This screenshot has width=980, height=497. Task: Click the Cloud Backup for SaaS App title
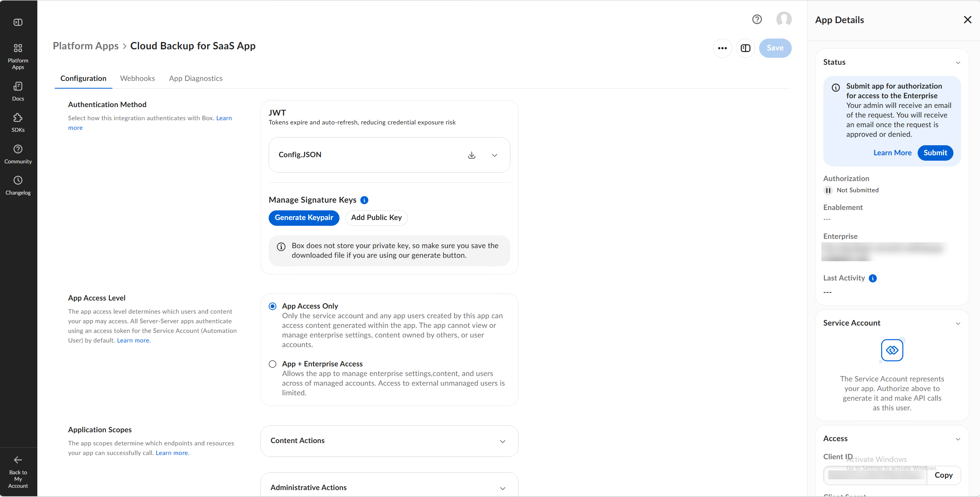(193, 46)
